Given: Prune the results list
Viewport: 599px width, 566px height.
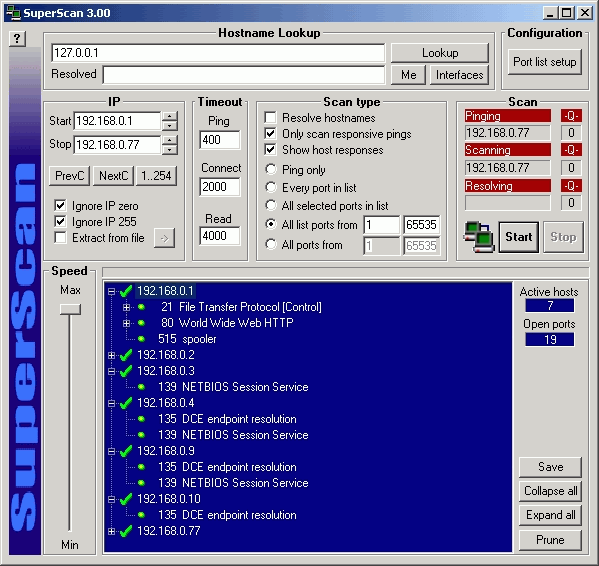Looking at the screenshot, I should tap(550, 540).
